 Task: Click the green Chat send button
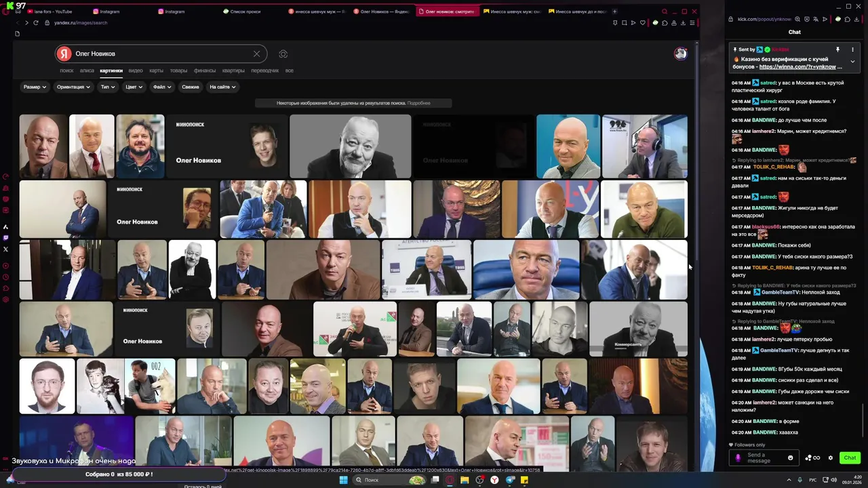coord(850,458)
